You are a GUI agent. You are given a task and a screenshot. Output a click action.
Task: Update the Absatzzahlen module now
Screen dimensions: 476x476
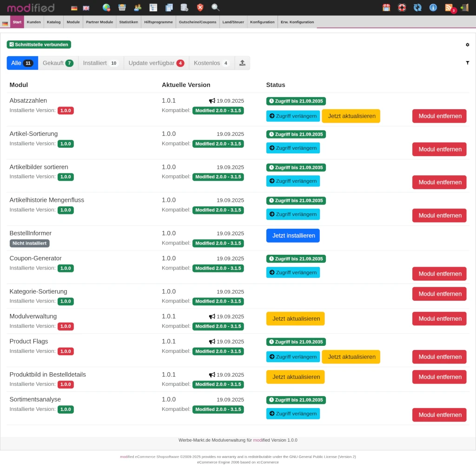351,116
